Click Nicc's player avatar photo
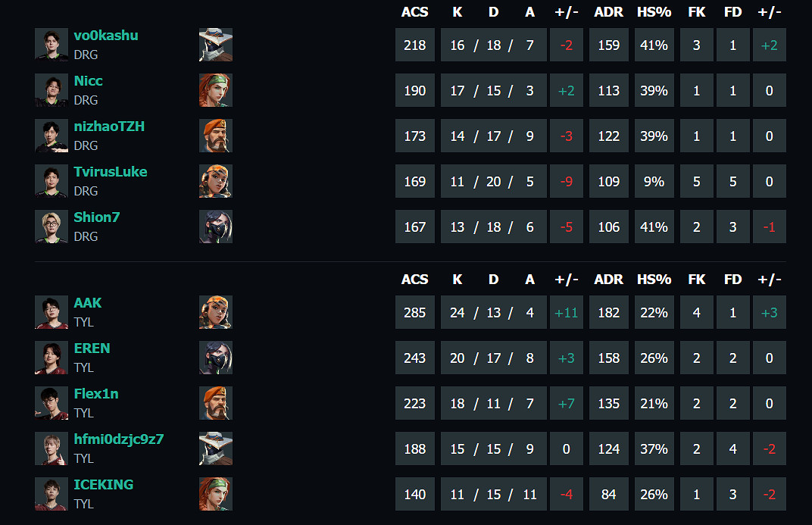The height and width of the screenshot is (525, 812). tap(52, 90)
